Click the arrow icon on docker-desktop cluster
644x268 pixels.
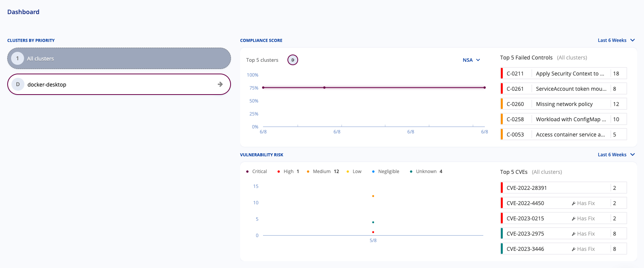coord(220,84)
